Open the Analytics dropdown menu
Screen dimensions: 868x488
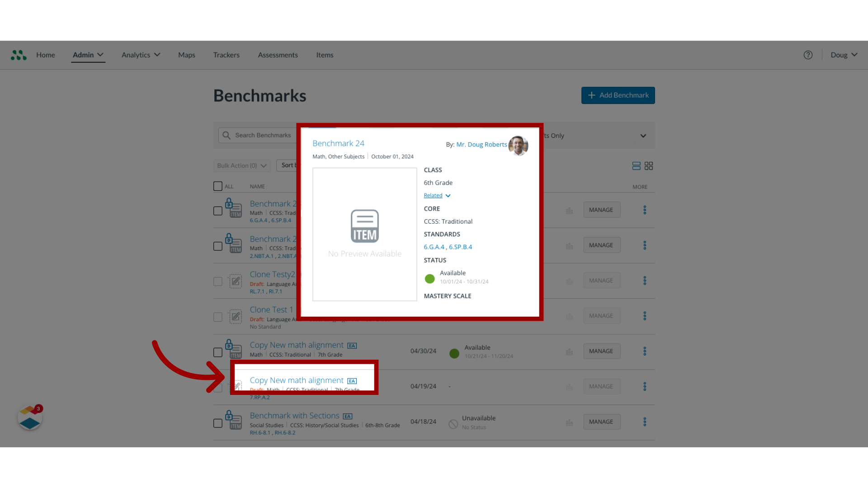(140, 55)
